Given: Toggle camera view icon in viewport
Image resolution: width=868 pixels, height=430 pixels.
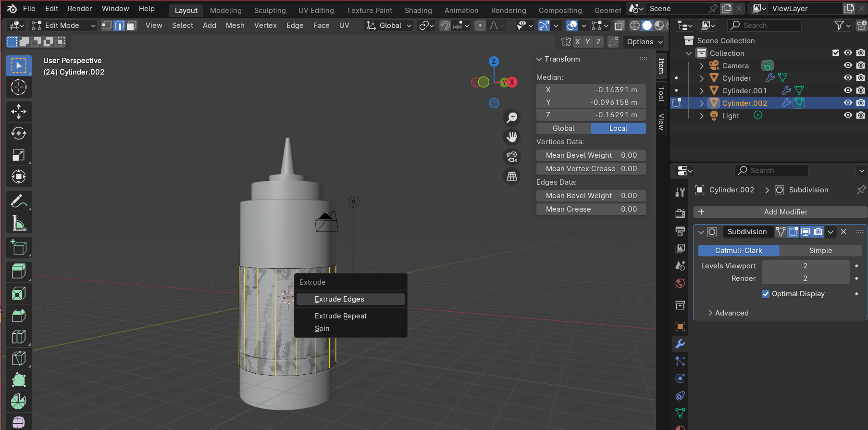Looking at the screenshot, I should [512, 157].
